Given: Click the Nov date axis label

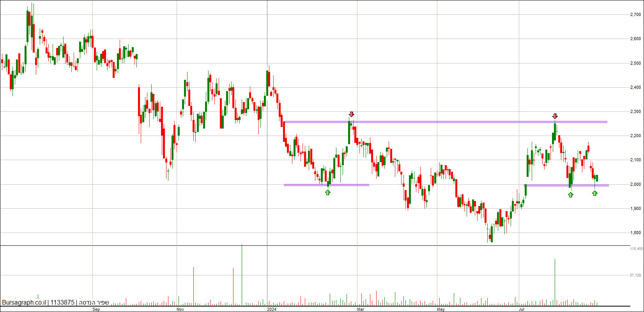Looking at the screenshot, I should pos(180,310).
